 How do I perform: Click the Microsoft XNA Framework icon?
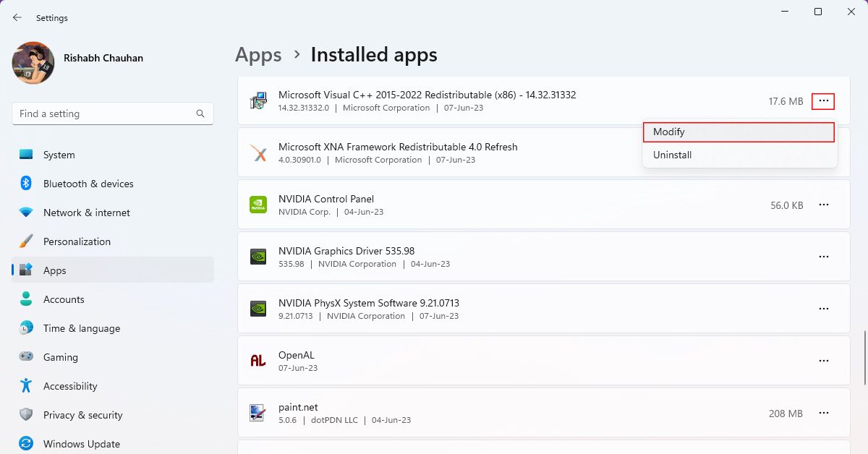pos(258,153)
